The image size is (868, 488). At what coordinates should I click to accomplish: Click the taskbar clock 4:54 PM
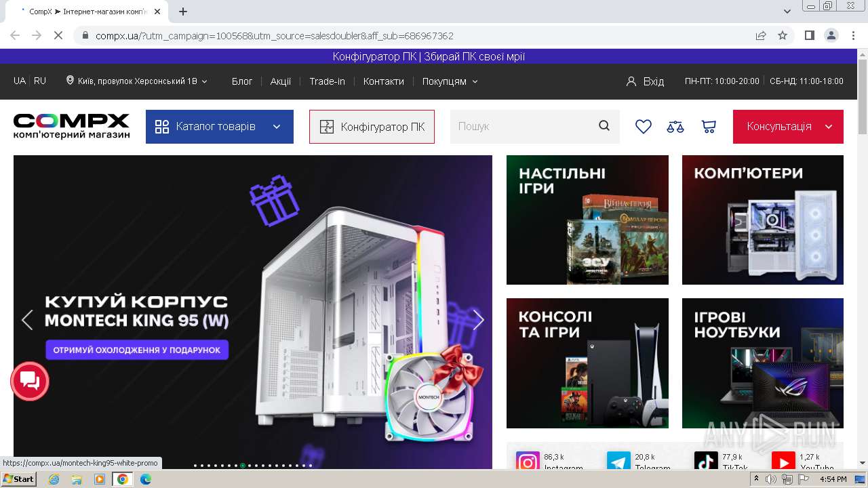tap(833, 479)
